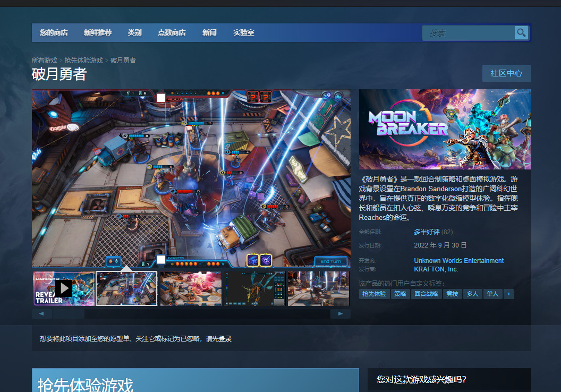The image size is (561, 392).
Task: Click the 搜索 search input field
Action: click(x=469, y=33)
